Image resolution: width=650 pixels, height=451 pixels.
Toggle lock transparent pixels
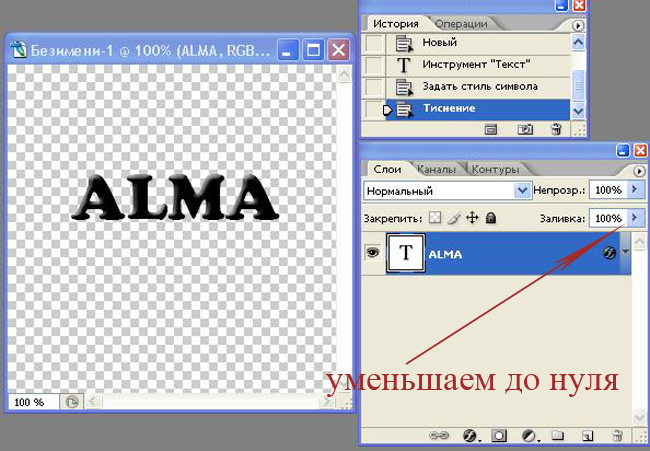point(435,217)
